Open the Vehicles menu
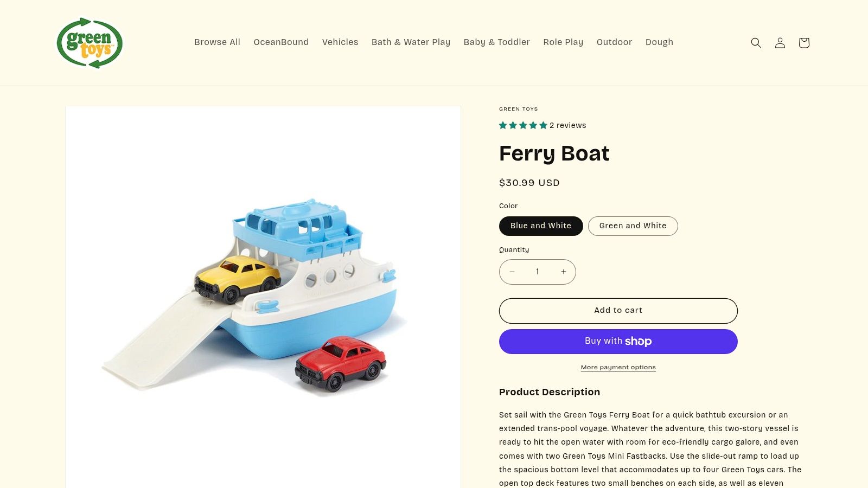The image size is (868, 488). click(x=340, y=42)
